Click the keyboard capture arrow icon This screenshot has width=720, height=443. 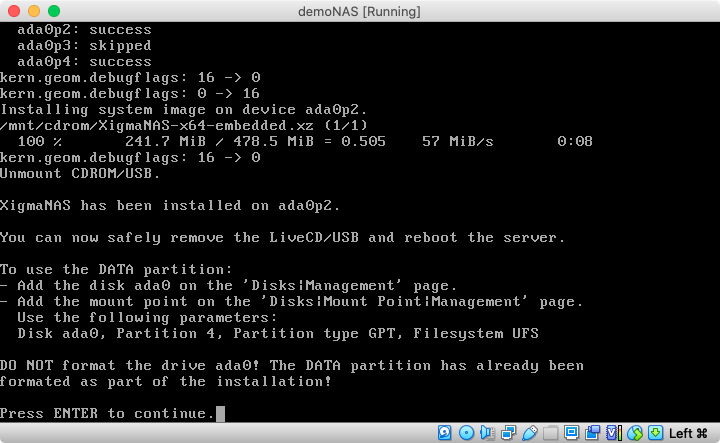click(x=656, y=433)
